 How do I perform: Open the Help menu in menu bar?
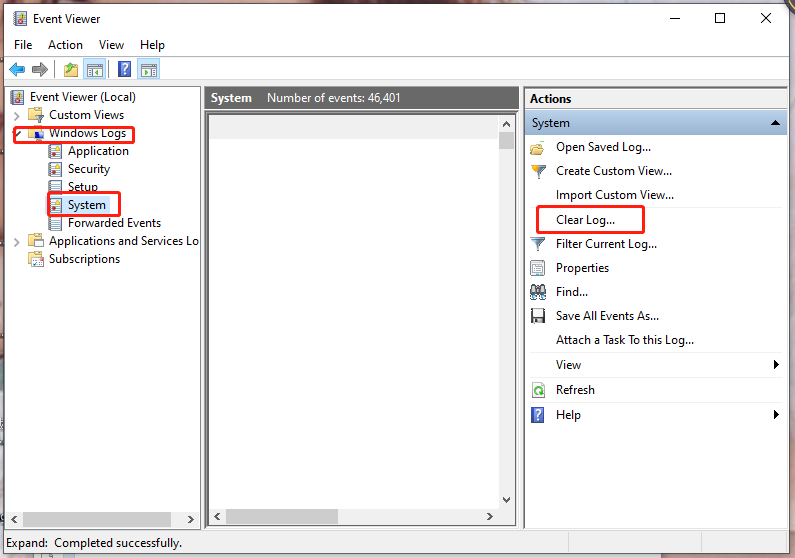pyautogui.click(x=152, y=45)
